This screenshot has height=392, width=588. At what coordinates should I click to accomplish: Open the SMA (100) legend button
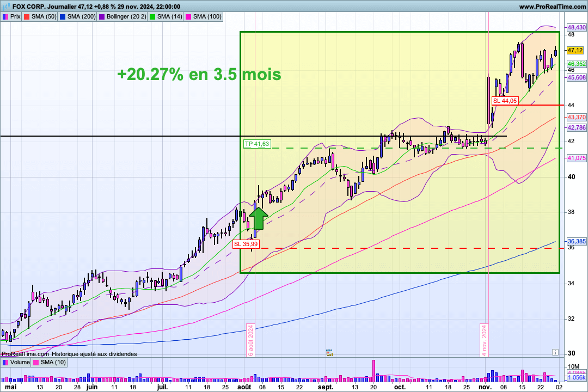click(x=203, y=16)
